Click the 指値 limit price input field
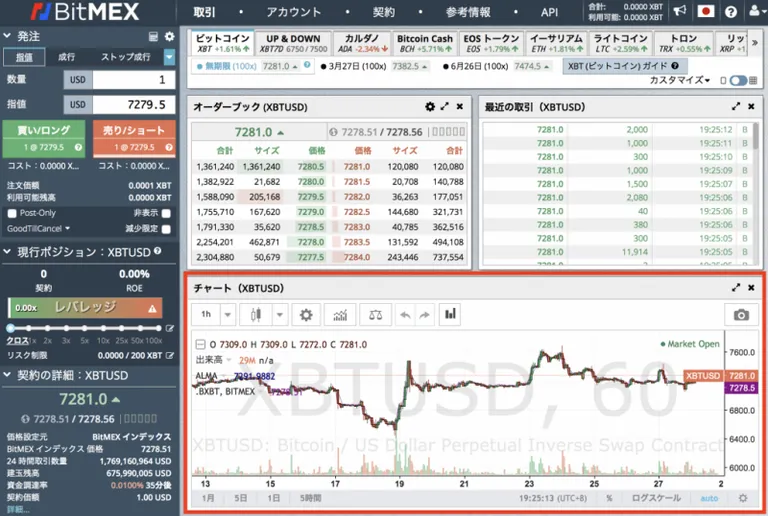 (x=134, y=105)
